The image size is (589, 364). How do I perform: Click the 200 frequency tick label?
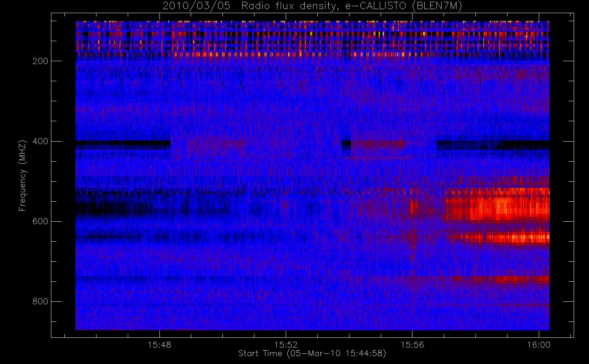[40, 61]
